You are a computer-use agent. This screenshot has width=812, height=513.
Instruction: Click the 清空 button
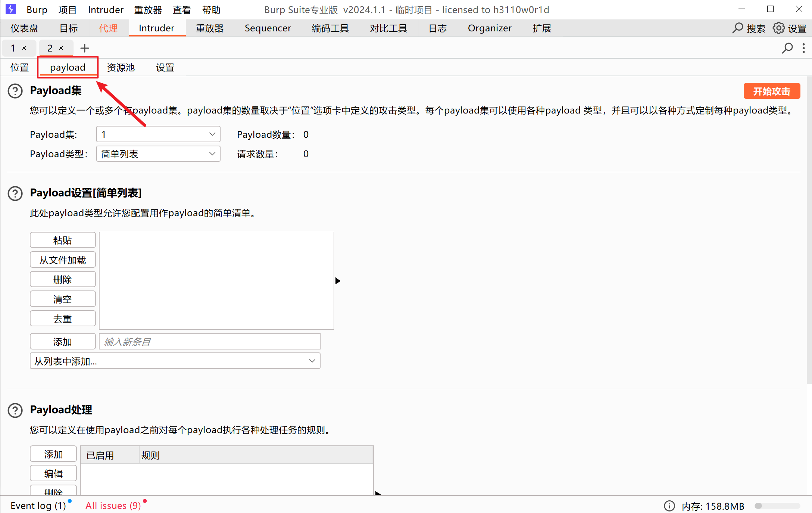[x=63, y=299]
